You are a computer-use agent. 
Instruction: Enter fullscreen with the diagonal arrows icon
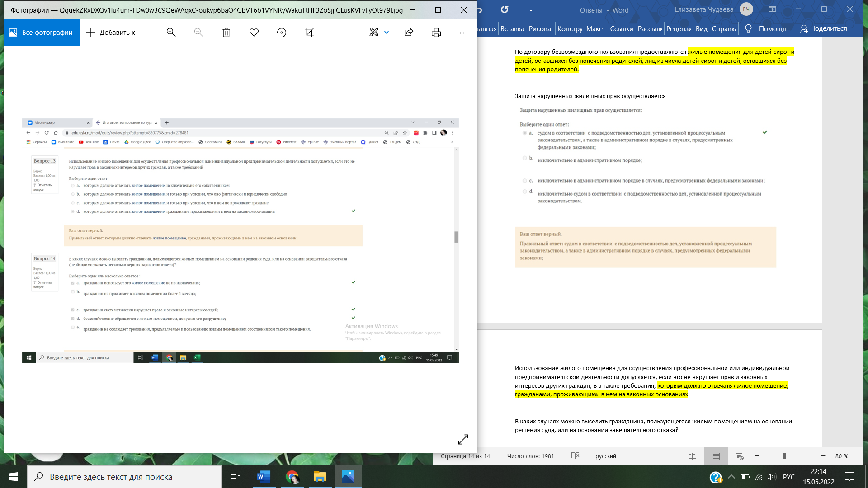coord(463,439)
